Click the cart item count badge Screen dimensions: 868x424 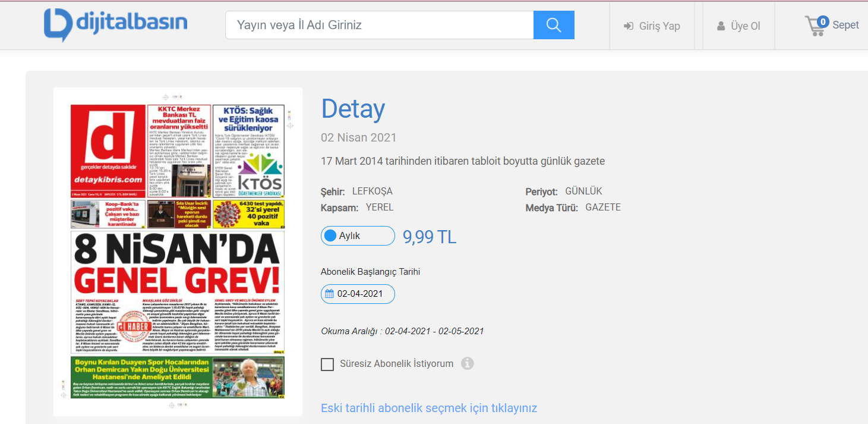coord(823,22)
